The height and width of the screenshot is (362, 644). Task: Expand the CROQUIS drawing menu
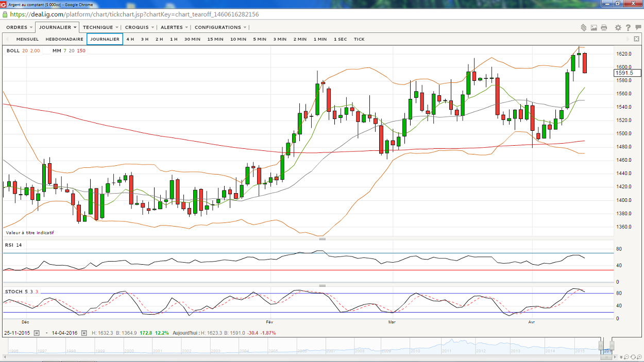(139, 27)
